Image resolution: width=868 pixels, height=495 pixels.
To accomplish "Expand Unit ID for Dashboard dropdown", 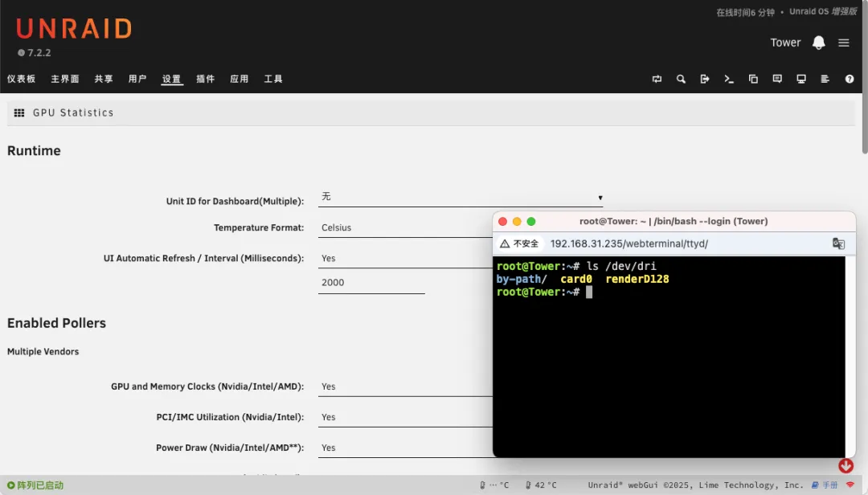I will (461, 197).
